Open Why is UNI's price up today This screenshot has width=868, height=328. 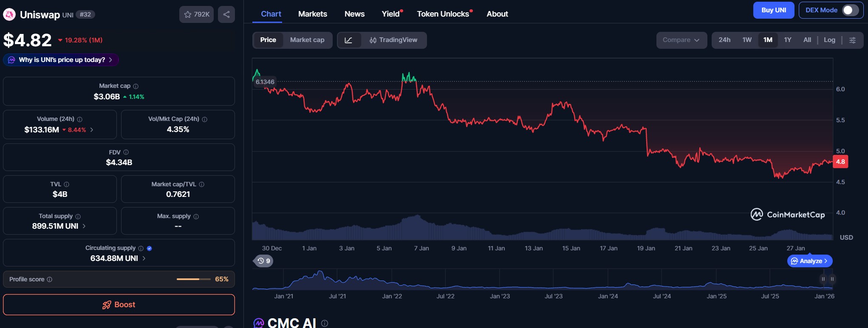61,60
